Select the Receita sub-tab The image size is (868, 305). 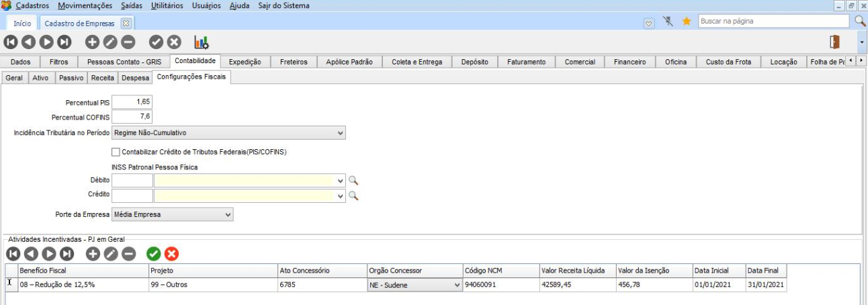click(x=103, y=78)
